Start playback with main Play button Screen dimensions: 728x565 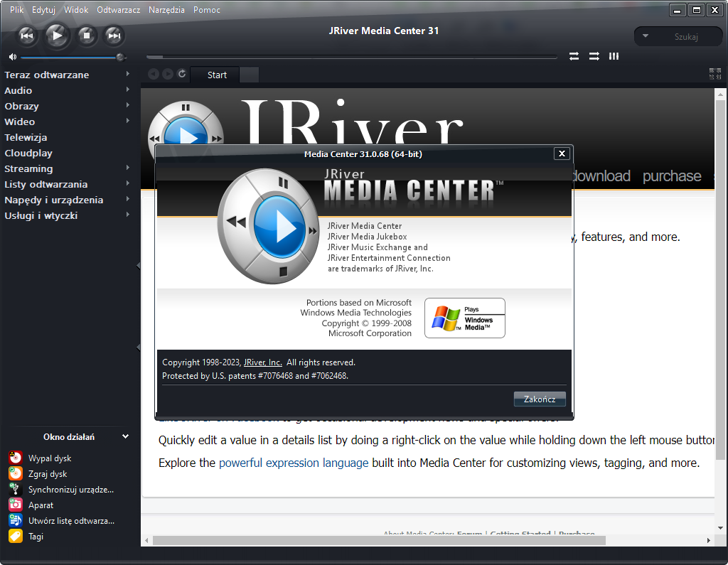(x=57, y=36)
